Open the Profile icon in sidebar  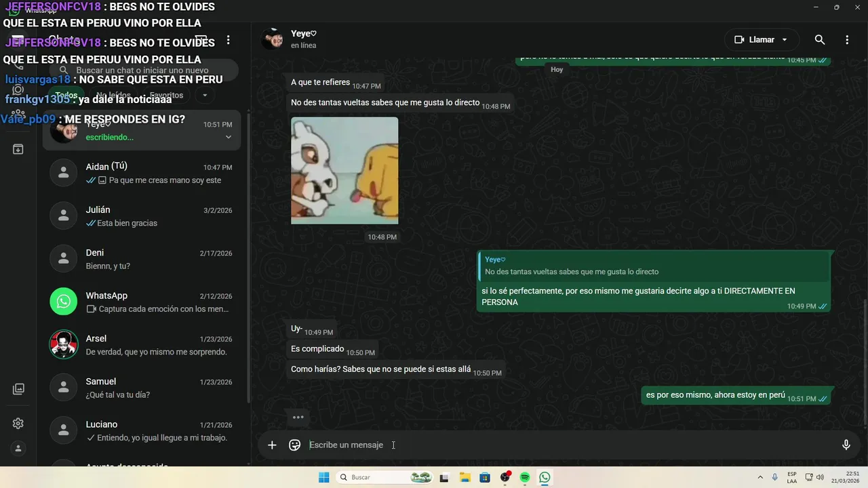point(18,448)
